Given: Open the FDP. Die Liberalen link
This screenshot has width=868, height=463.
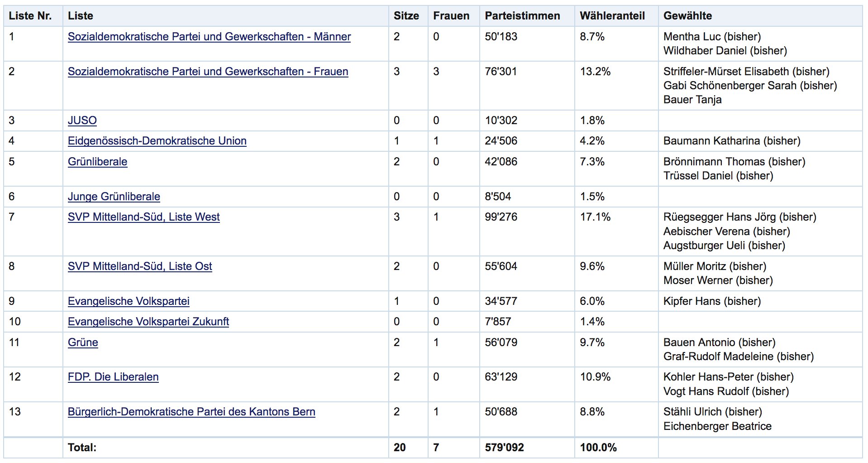Looking at the screenshot, I should [x=113, y=377].
